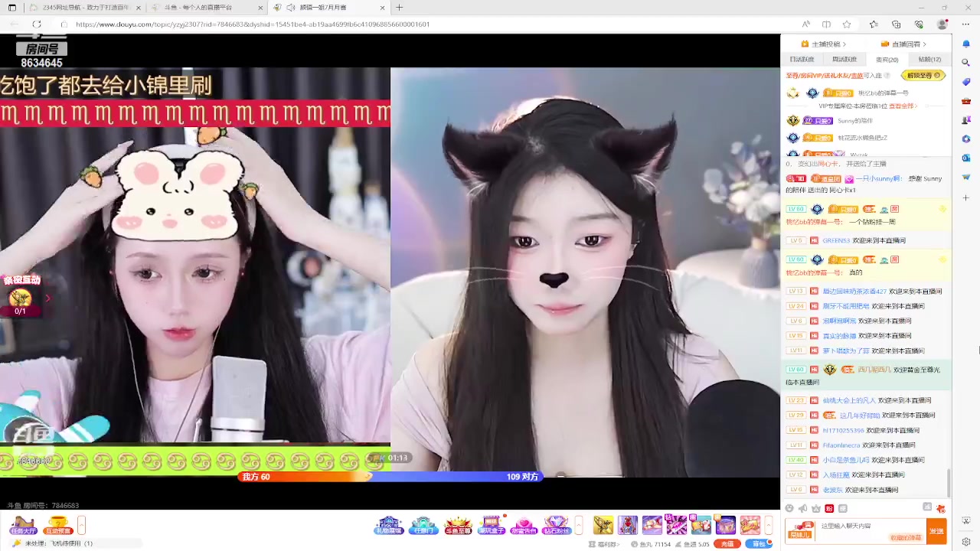Image resolution: width=980 pixels, height=551 pixels.
Task: Select the 贵宾(20) tab
Action: [887, 60]
